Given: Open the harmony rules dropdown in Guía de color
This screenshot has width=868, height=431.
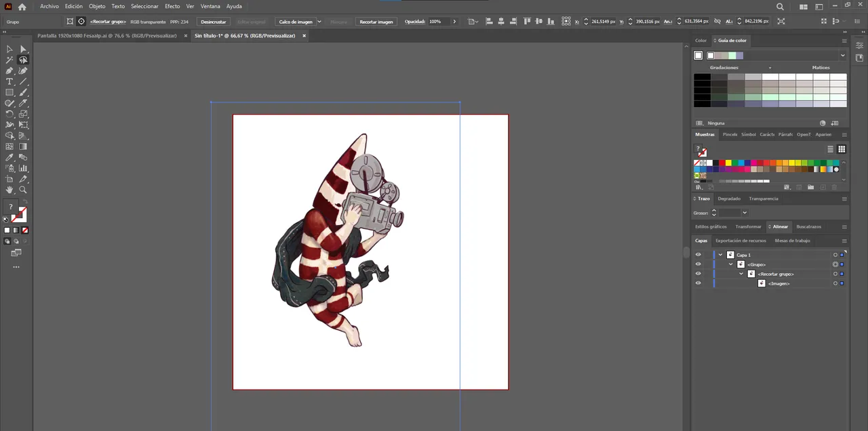Looking at the screenshot, I should tap(843, 56).
